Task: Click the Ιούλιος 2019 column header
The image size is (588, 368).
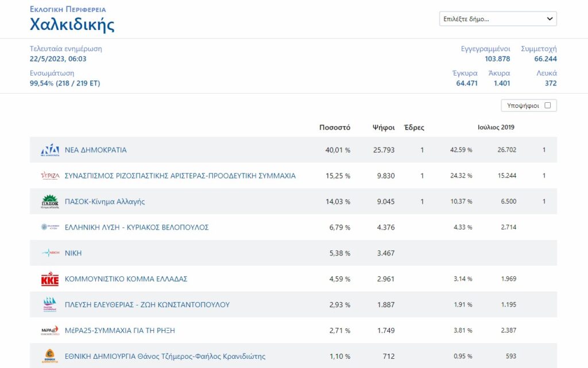Action: pyautogui.click(x=496, y=127)
